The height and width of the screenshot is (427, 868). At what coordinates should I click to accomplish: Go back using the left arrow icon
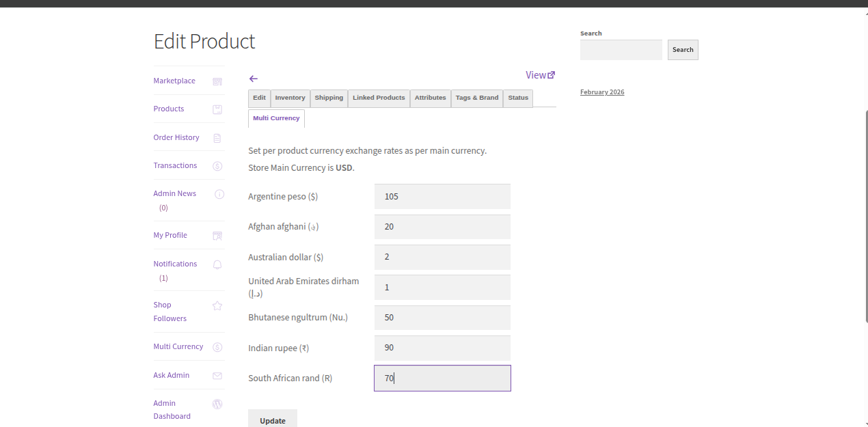254,79
